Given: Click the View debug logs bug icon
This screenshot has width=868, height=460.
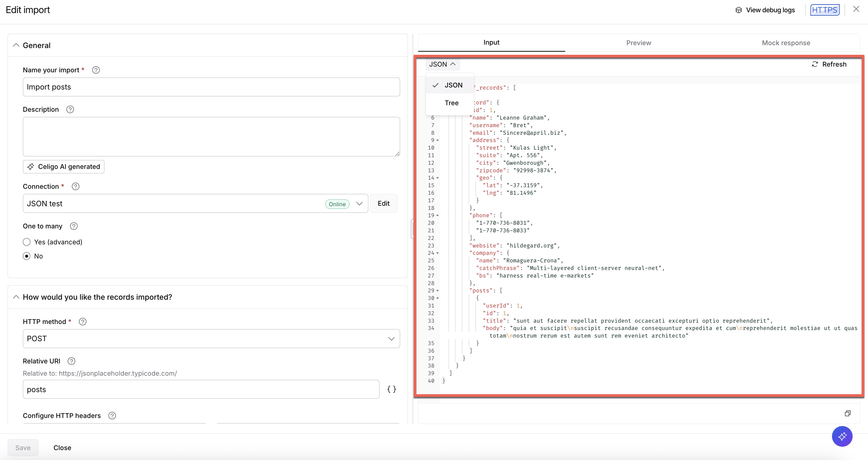Looking at the screenshot, I should 739,10.
